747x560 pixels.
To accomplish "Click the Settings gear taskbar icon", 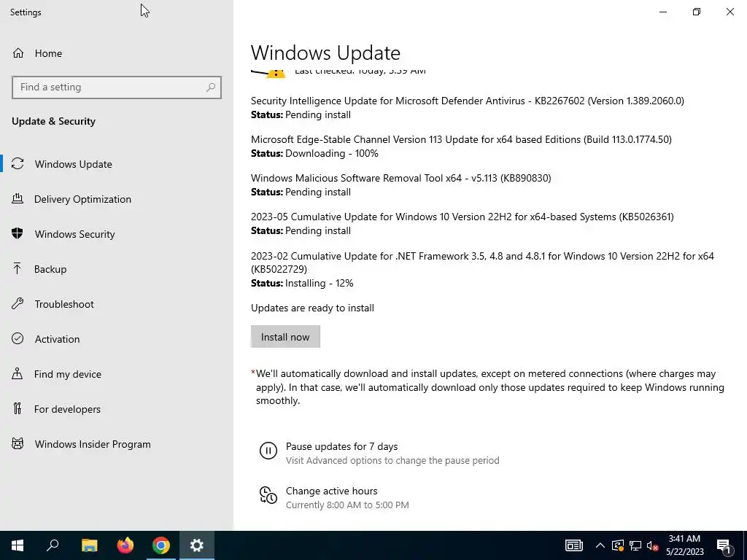I will click(x=197, y=545).
